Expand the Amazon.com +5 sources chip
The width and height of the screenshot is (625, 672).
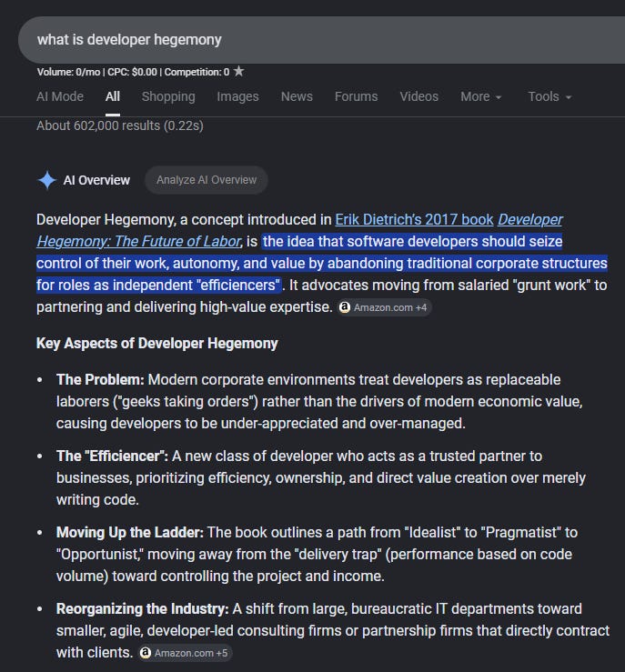point(186,653)
